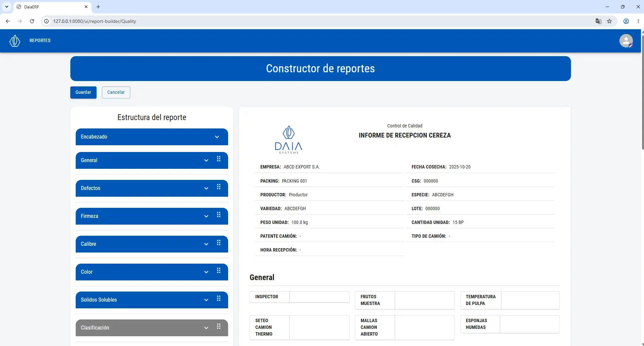644x346 pixels.
Task: Click the drag handle on General section
Action: click(x=219, y=159)
